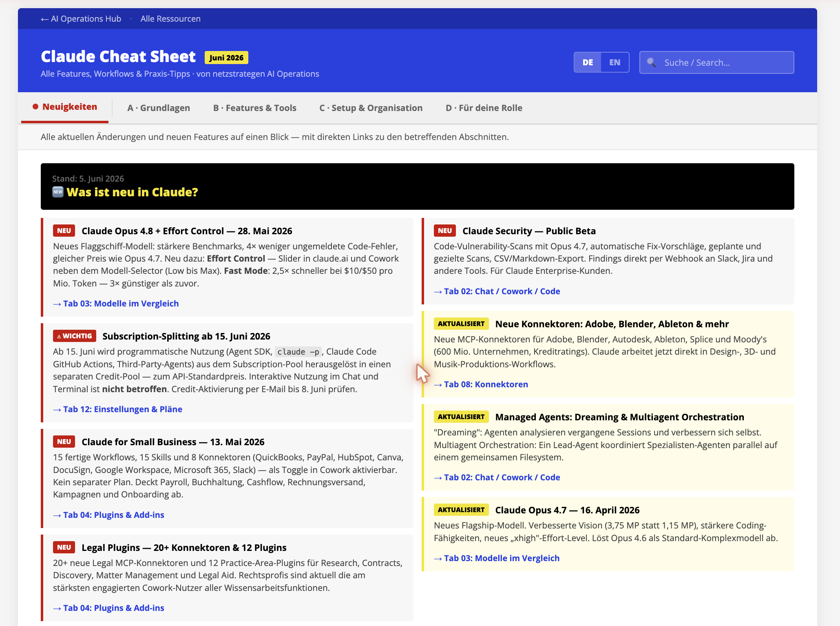Select the Neuigkeiten tab
The image size is (840, 626).
(x=65, y=107)
